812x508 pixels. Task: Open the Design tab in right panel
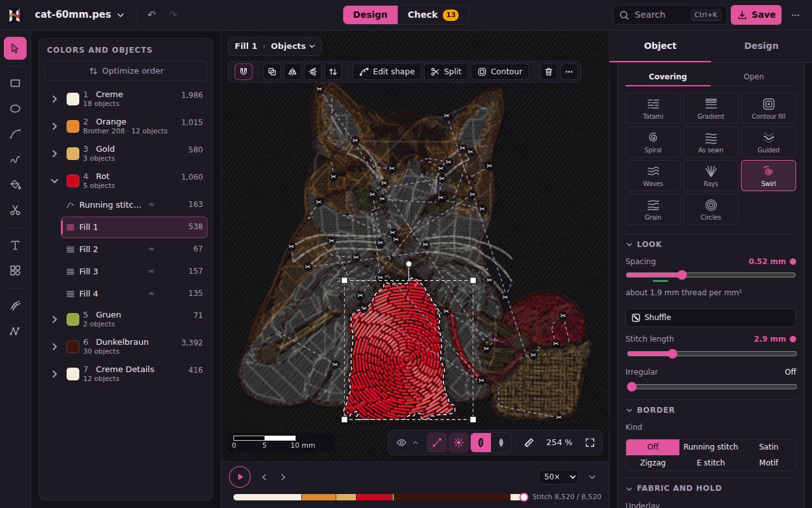(x=761, y=46)
